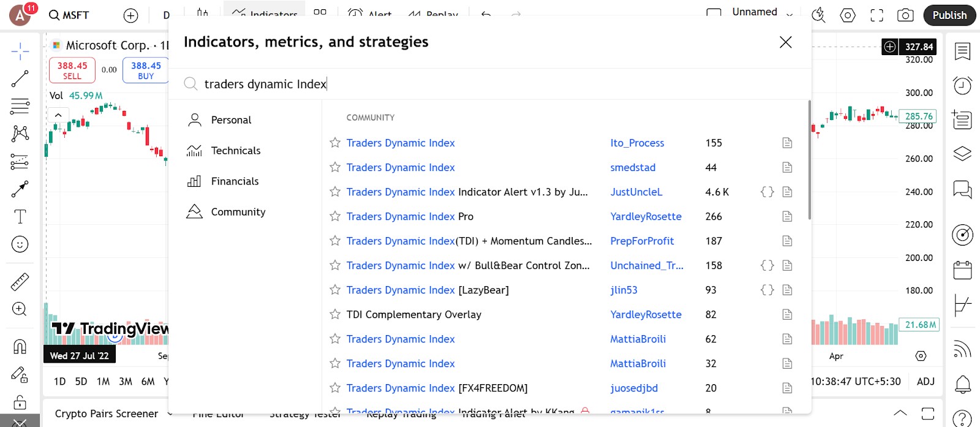Favorite Traders Dynamic Index [FX4FREEDOM]
The height and width of the screenshot is (427, 980).
335,388
